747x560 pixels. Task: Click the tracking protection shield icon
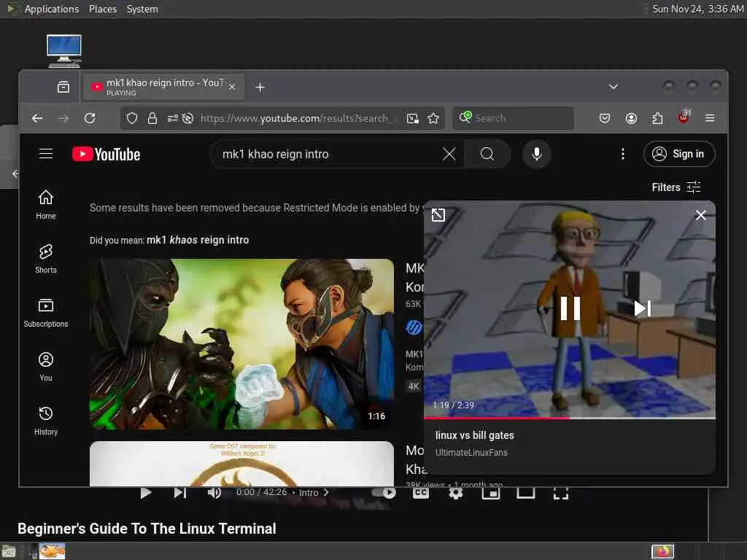tap(132, 118)
